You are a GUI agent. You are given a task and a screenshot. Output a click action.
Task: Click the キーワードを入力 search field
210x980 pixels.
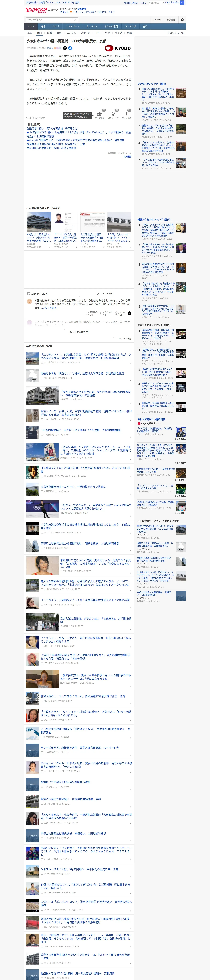click(x=49, y=20)
